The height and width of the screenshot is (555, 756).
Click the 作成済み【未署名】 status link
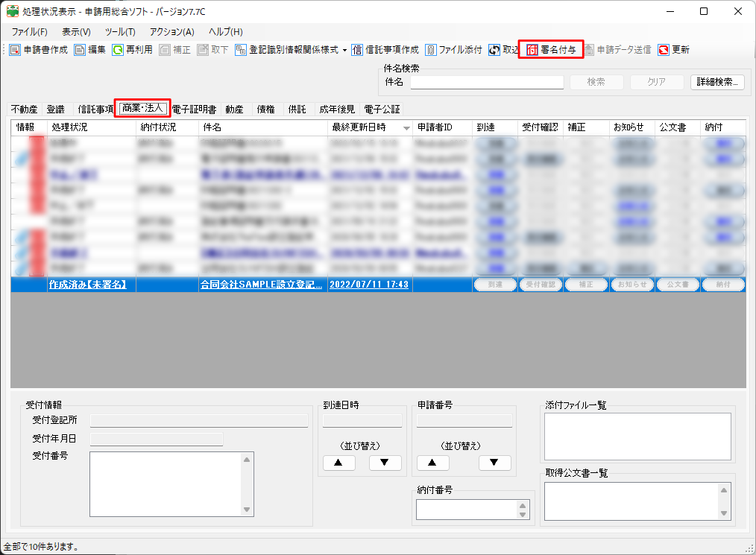87,285
